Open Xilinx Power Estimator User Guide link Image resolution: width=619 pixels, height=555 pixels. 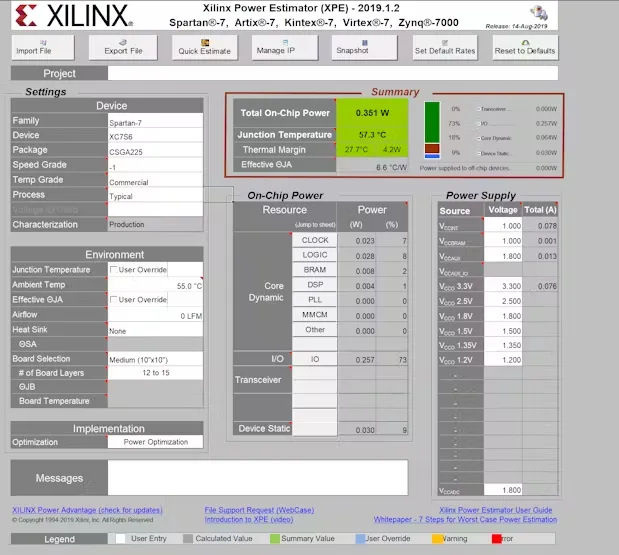click(495, 510)
